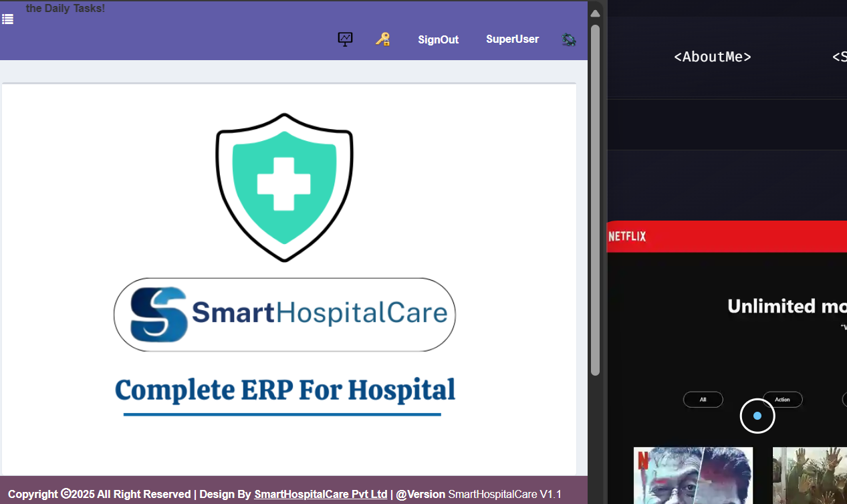Screen dimensions: 847x504
Task: Click the NETFLIX logo in right window
Action: (627, 236)
